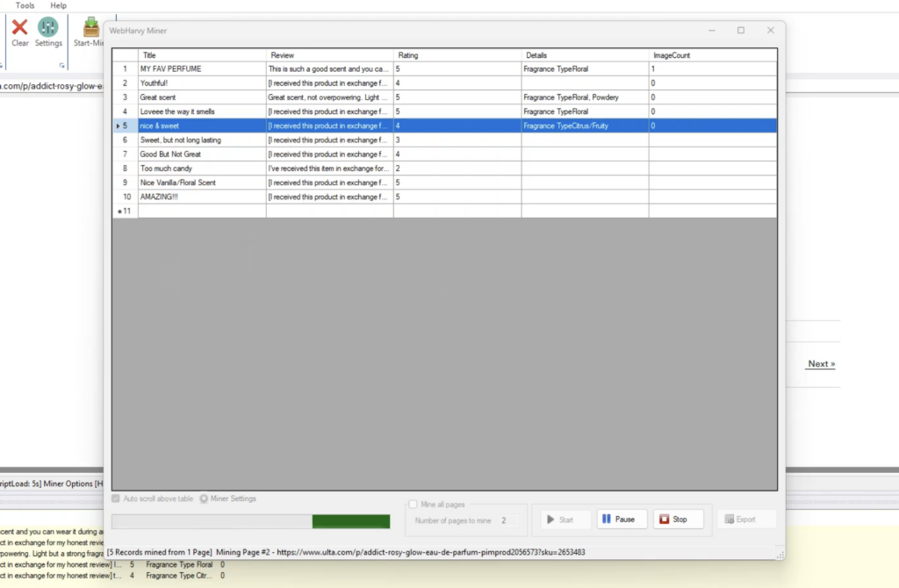Select row 5 using its row header

(x=125, y=126)
